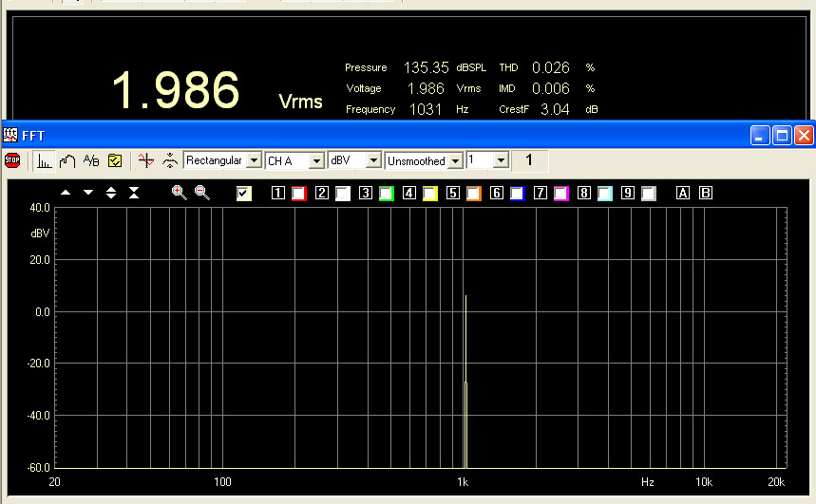816x504 pixels.
Task: Toggle the main trace checkbox
Action: pos(244,193)
